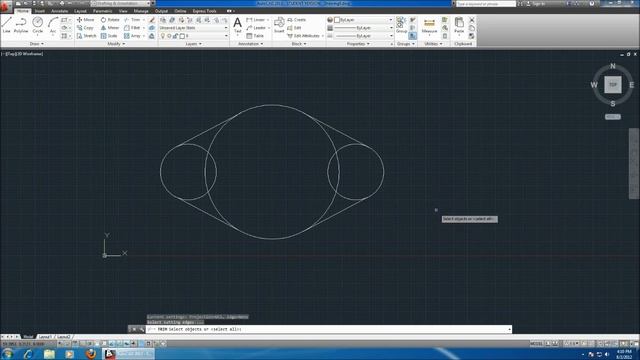
Task: Open the AutoCAD application menu button
Action: pyautogui.click(x=6, y=7)
